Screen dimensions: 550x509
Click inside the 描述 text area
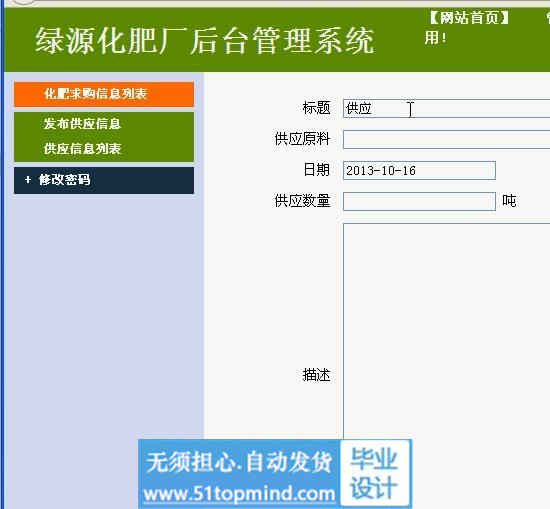[x=446, y=330]
